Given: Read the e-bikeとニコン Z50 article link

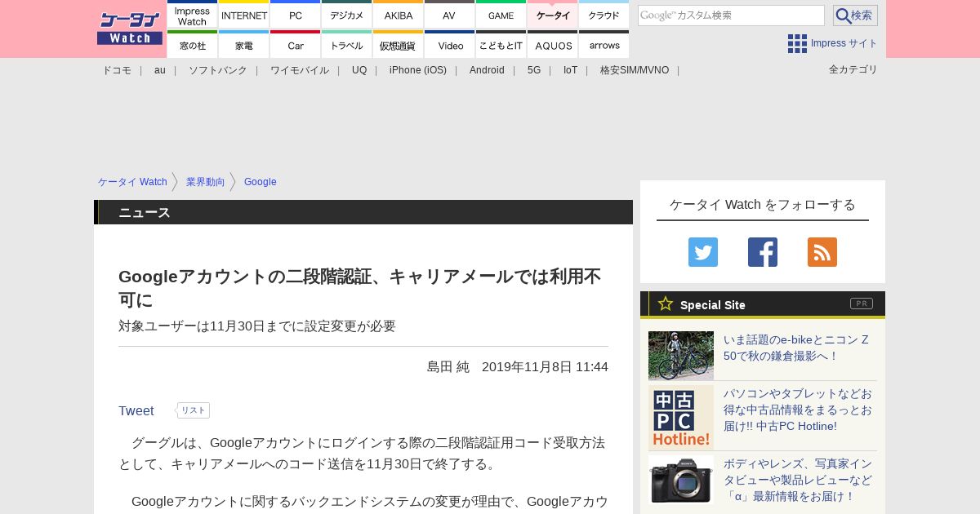Looking at the screenshot, I should 796,348.
